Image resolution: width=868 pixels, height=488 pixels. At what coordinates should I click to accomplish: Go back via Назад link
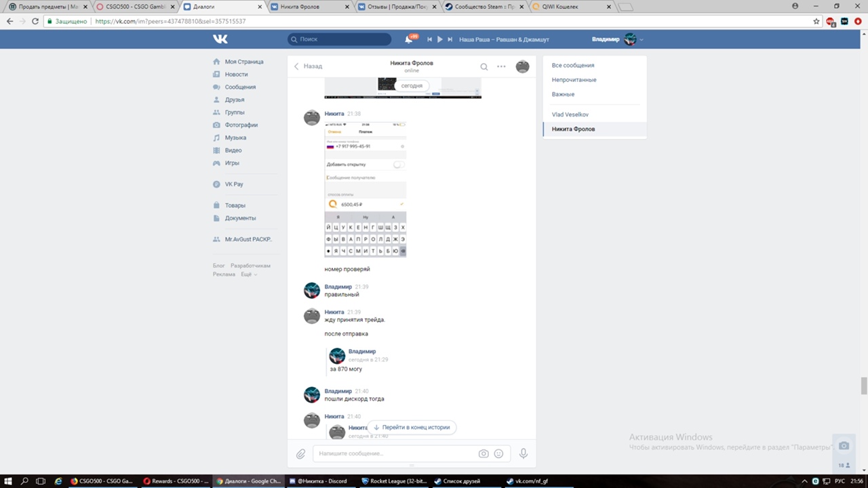tap(309, 66)
